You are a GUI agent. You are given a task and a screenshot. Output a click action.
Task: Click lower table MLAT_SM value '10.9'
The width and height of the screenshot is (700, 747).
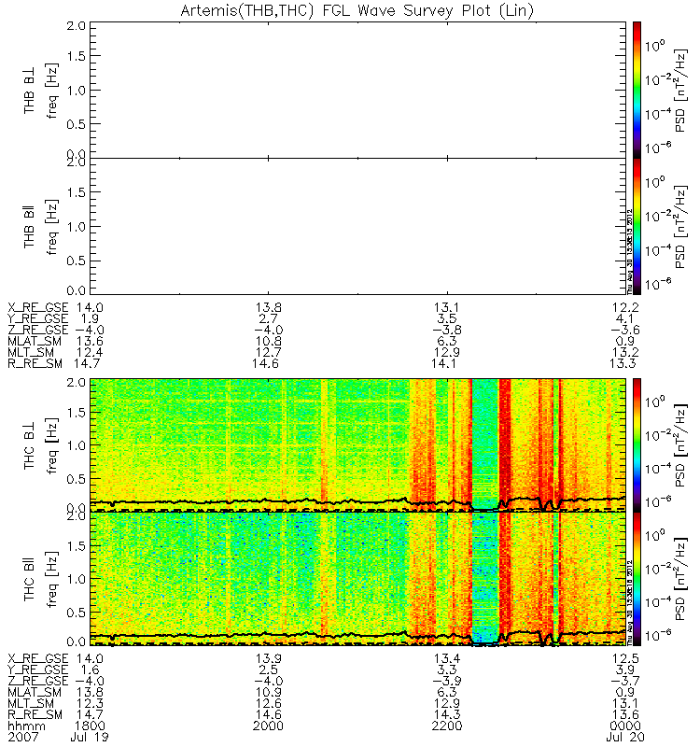coord(269,692)
